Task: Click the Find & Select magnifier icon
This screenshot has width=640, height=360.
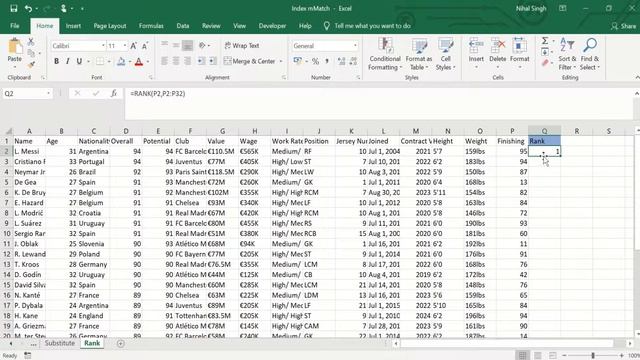Action: tap(590, 45)
